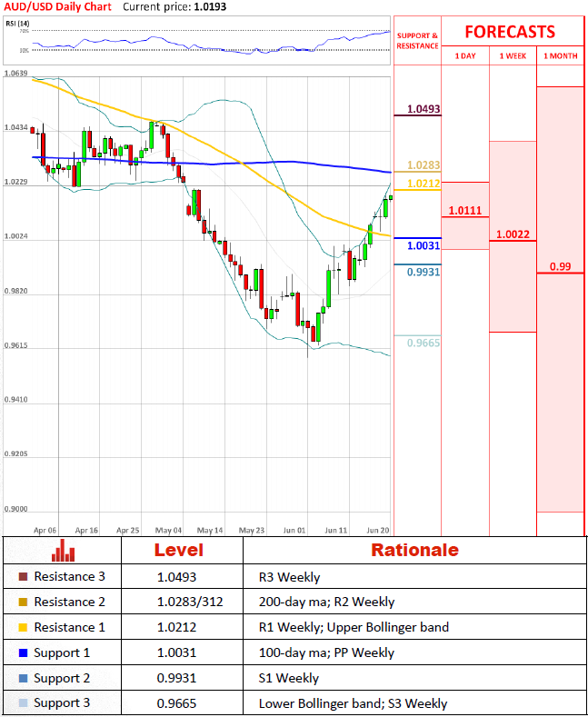The image size is (588, 717).
Task: Click the Resistance 2 tan color swatch
Action: point(24,602)
